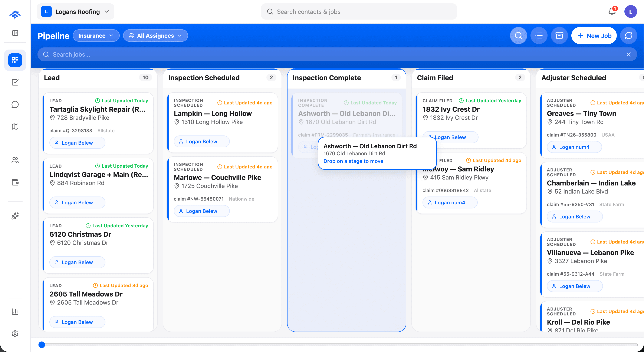Open the AI sparkles icon in the sidebar
Image resolution: width=644 pixels, height=352 pixels.
point(15,216)
